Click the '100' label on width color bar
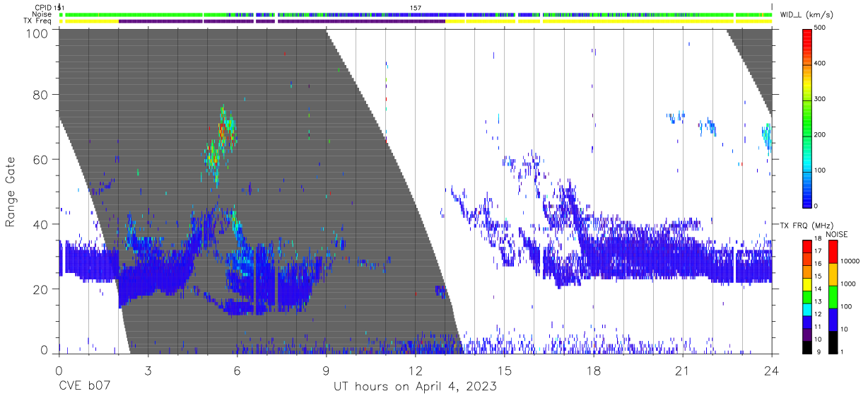 (821, 170)
